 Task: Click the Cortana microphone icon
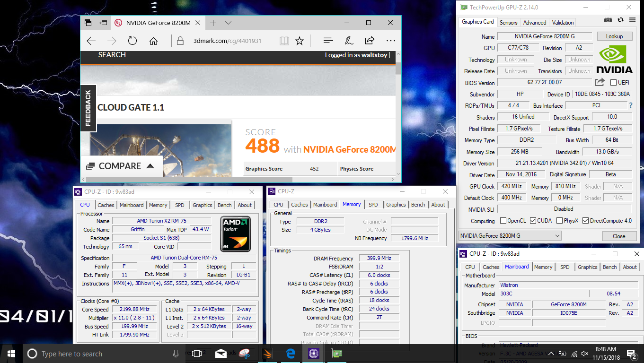click(176, 354)
